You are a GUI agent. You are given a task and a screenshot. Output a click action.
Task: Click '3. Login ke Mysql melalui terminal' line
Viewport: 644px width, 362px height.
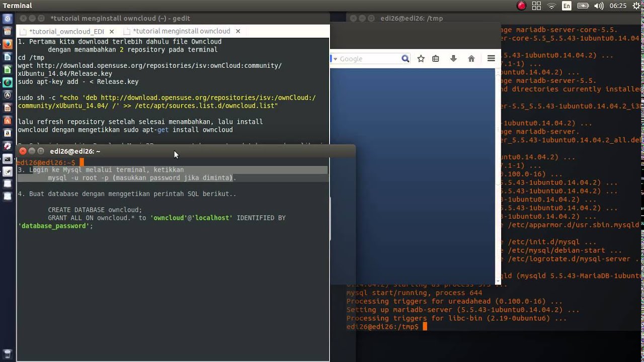point(101,170)
